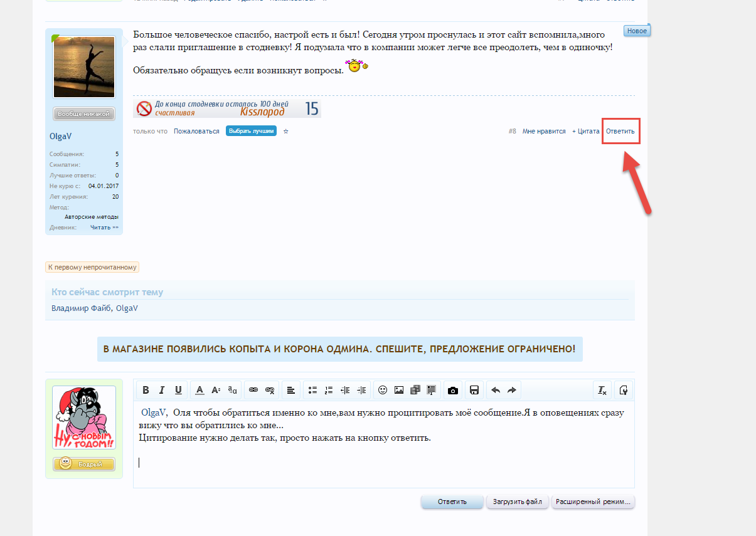Apply bold formatting in the editor

pos(146,390)
